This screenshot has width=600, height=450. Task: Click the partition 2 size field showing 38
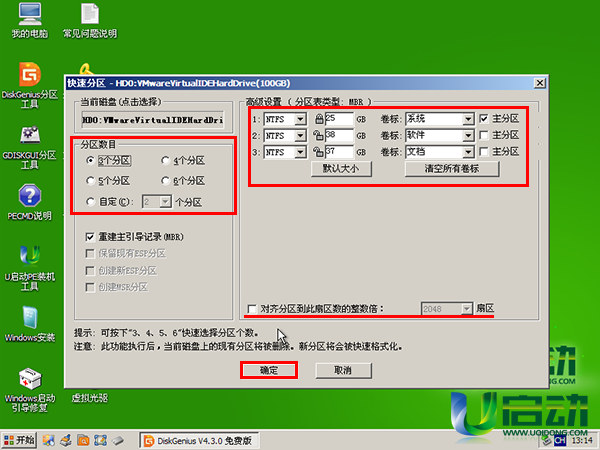339,135
